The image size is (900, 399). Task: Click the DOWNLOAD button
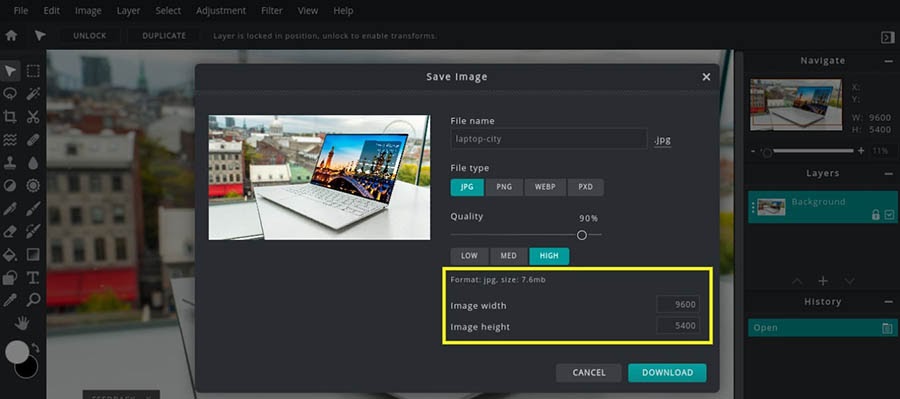(667, 373)
